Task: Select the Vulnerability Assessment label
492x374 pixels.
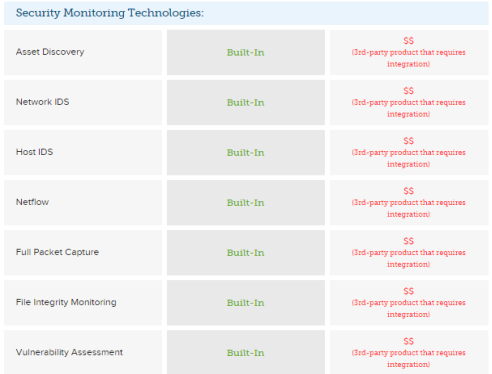Action: [x=69, y=352]
